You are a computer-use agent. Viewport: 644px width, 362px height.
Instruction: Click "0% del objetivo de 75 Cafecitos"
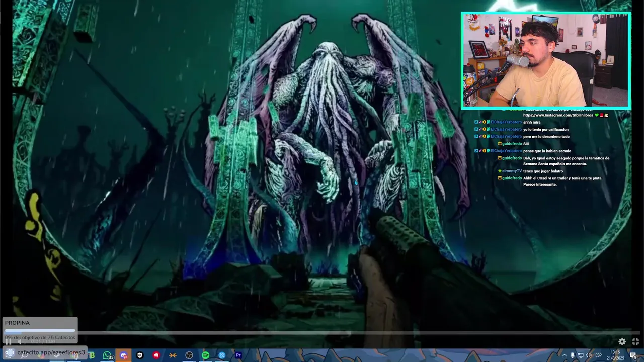(40, 337)
